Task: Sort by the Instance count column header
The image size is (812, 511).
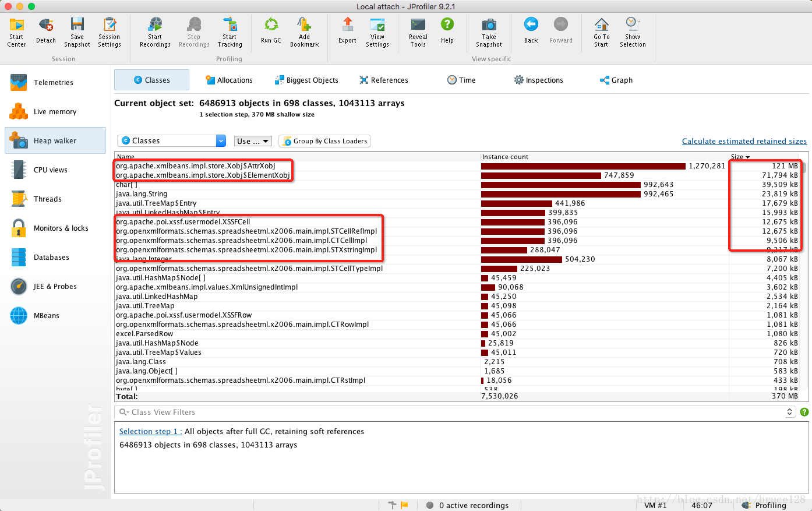Action: [x=604, y=157]
